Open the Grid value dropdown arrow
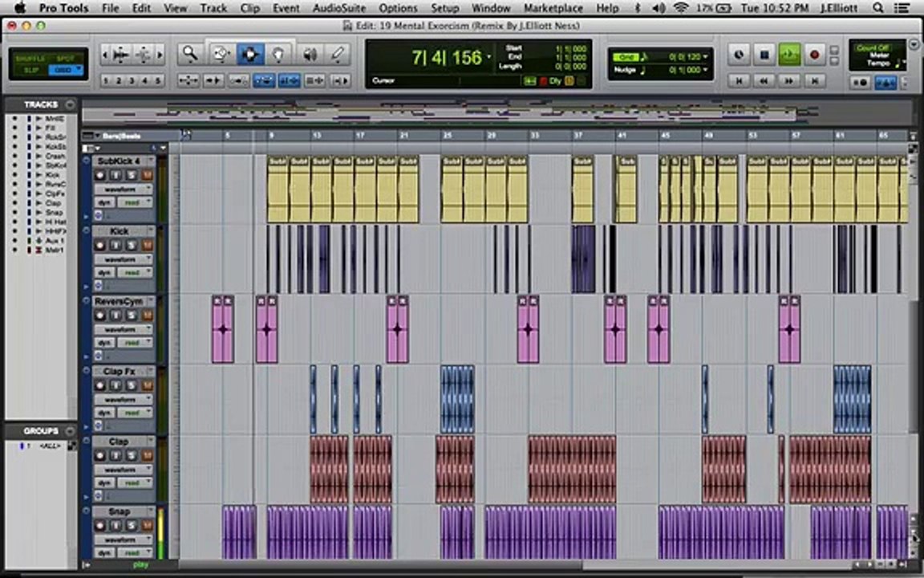Image resolution: width=924 pixels, height=578 pixels. coord(705,57)
